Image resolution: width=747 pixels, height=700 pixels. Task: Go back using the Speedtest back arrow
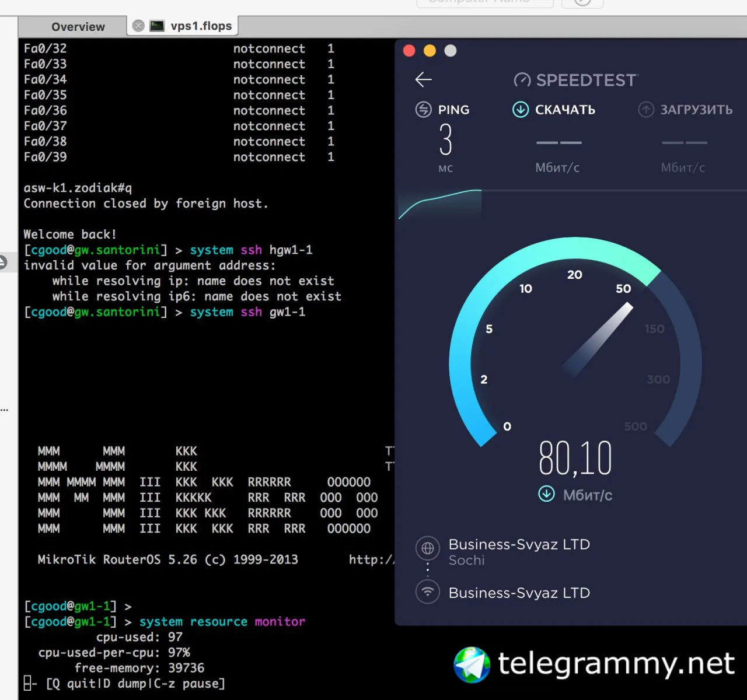(424, 79)
